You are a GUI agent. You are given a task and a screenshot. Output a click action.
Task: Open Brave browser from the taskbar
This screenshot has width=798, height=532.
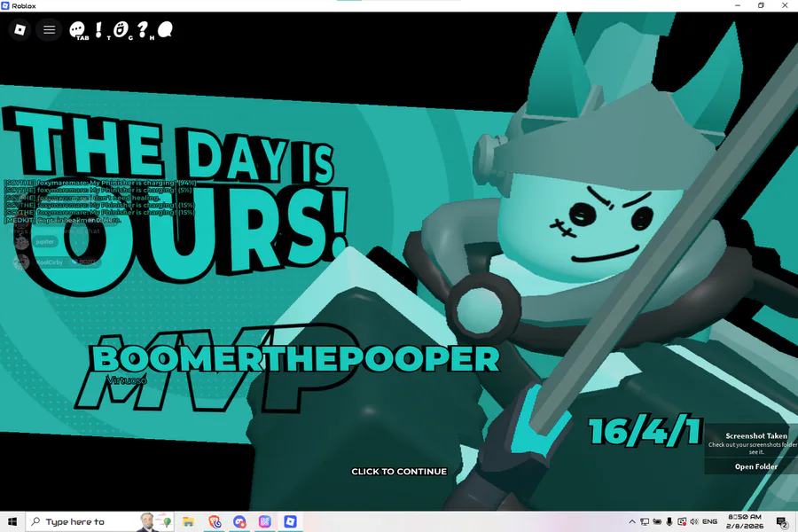pyautogui.click(x=215, y=522)
